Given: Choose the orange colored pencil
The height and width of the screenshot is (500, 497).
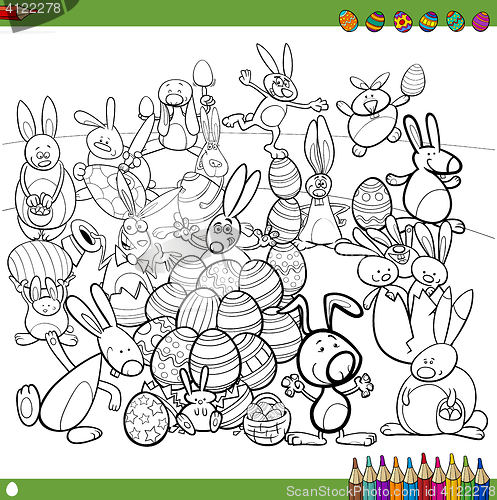Looking at the screenshot, I should pos(396,478).
